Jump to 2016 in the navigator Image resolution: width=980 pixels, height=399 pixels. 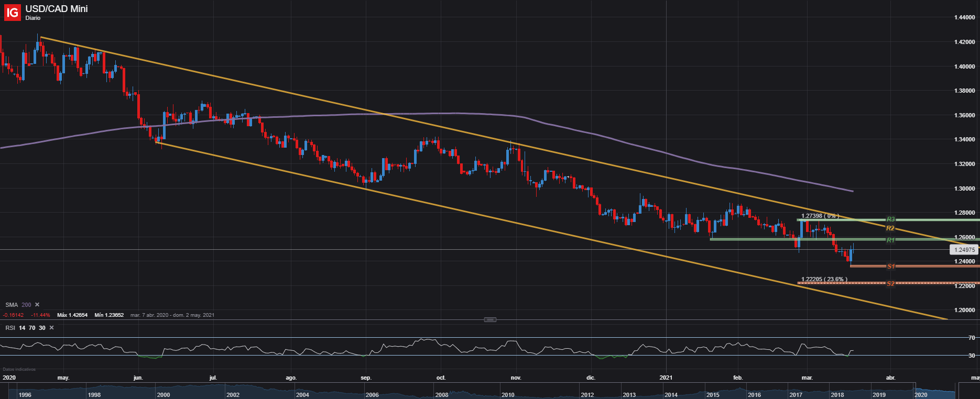[754, 395]
